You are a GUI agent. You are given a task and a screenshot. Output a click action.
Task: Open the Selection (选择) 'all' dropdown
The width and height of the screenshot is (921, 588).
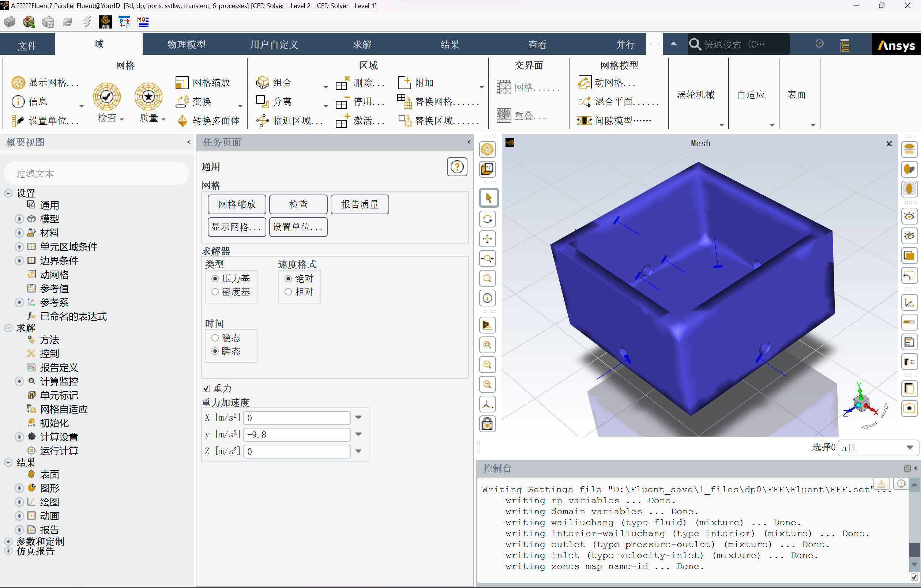pos(878,448)
